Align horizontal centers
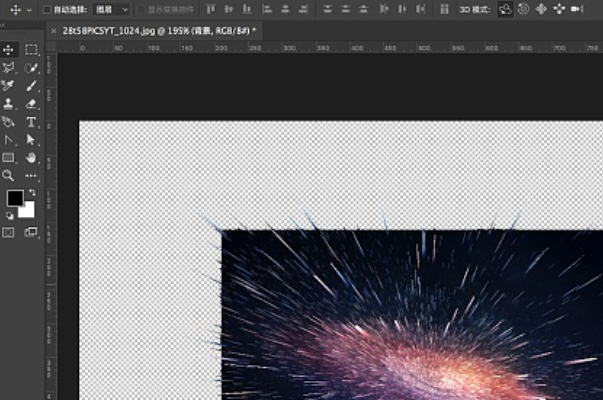 [x=285, y=9]
